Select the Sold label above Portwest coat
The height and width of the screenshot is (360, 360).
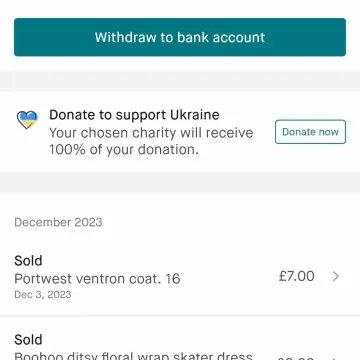pyautogui.click(x=28, y=261)
